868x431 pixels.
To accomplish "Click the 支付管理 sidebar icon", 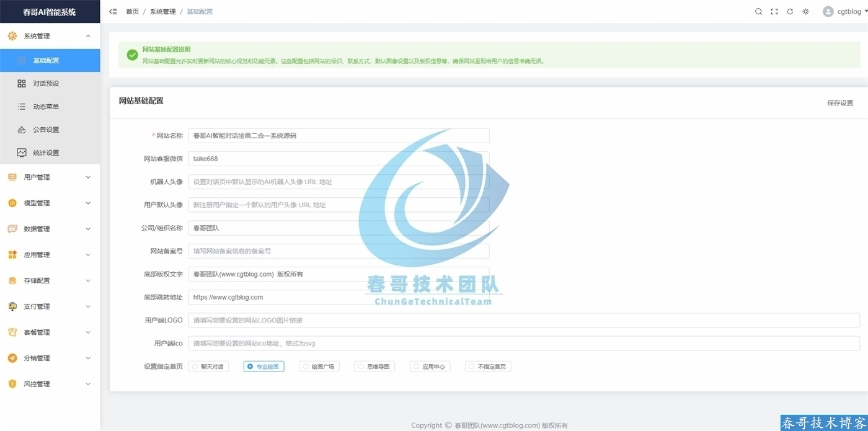I will pos(12,306).
